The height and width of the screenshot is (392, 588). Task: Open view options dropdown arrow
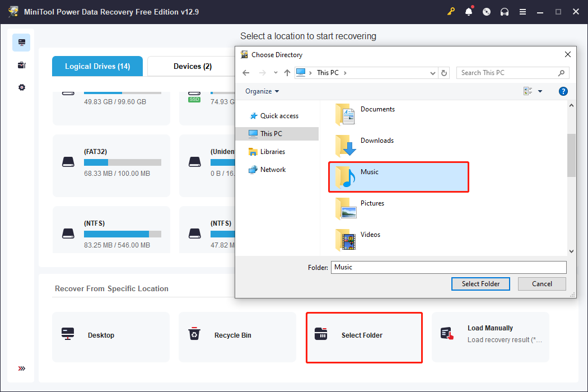[540, 91]
